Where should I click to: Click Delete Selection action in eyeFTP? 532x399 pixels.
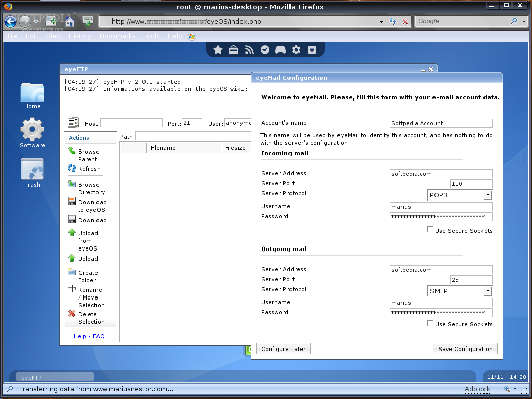86,318
